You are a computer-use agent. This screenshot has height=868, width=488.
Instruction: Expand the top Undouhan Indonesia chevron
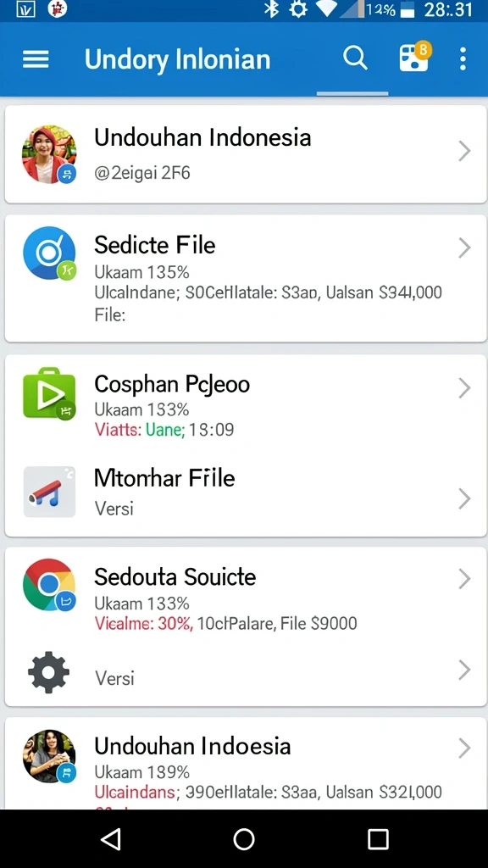click(x=465, y=151)
